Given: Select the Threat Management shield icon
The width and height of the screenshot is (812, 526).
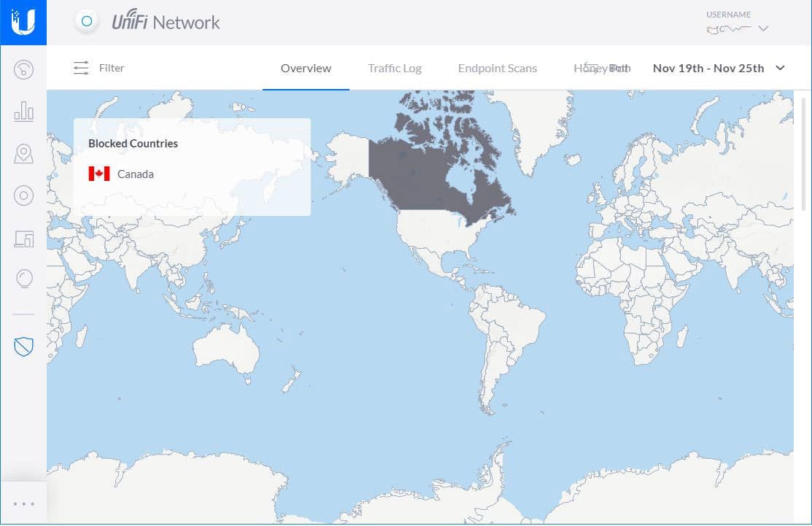Looking at the screenshot, I should tap(23, 347).
